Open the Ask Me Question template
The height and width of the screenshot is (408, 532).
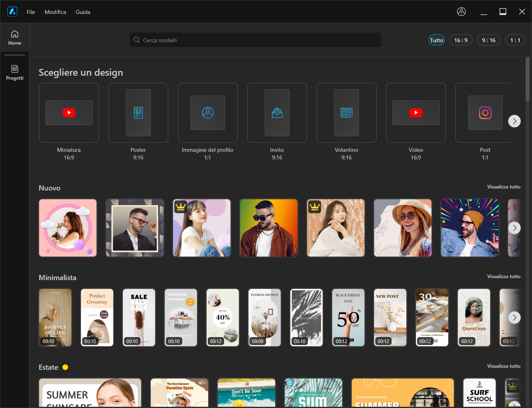point(474,318)
